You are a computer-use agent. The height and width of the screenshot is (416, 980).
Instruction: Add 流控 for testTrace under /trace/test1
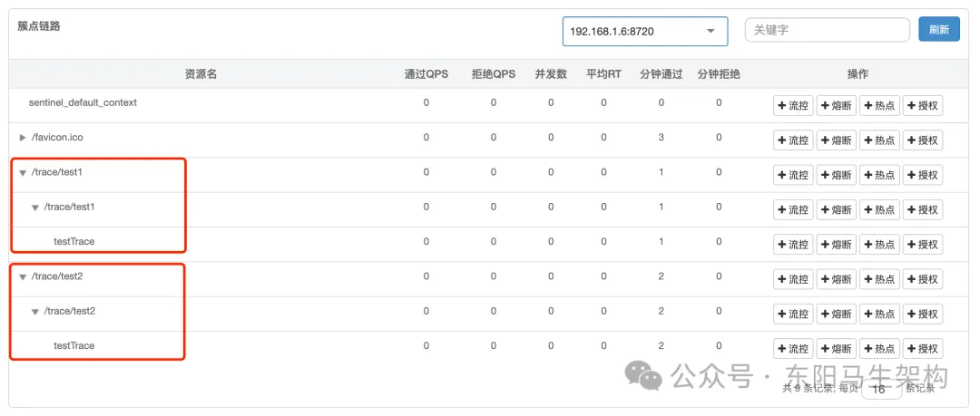click(793, 244)
